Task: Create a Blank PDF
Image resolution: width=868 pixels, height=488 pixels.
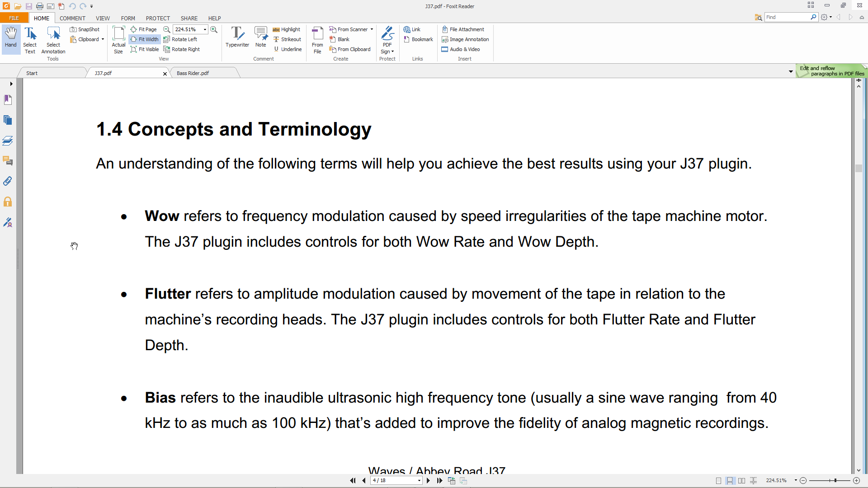Action: click(340, 39)
